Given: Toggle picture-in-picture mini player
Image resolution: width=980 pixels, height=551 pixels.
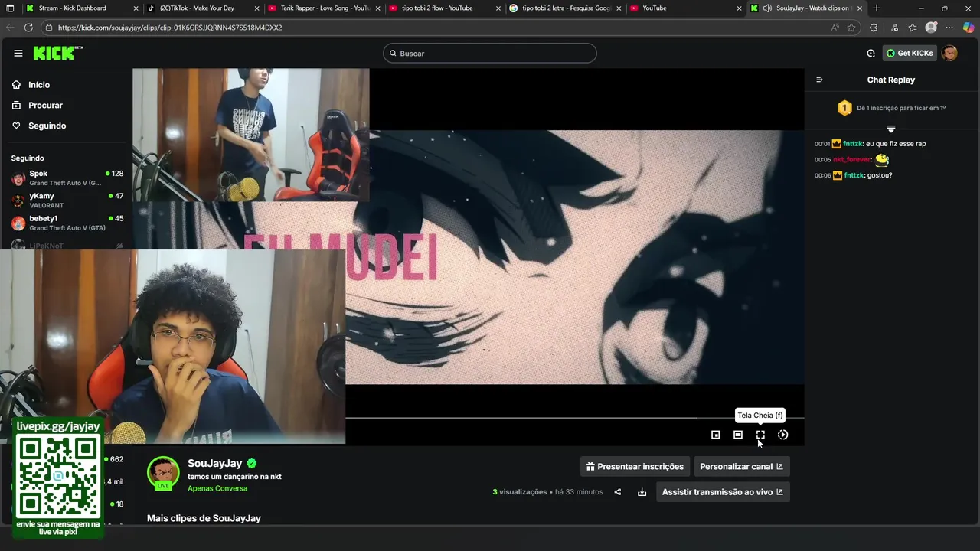Looking at the screenshot, I should tap(716, 435).
